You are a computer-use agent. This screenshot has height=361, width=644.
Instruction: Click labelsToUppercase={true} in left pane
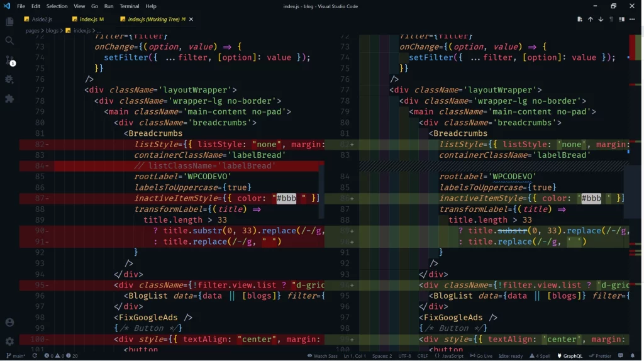[x=192, y=187]
